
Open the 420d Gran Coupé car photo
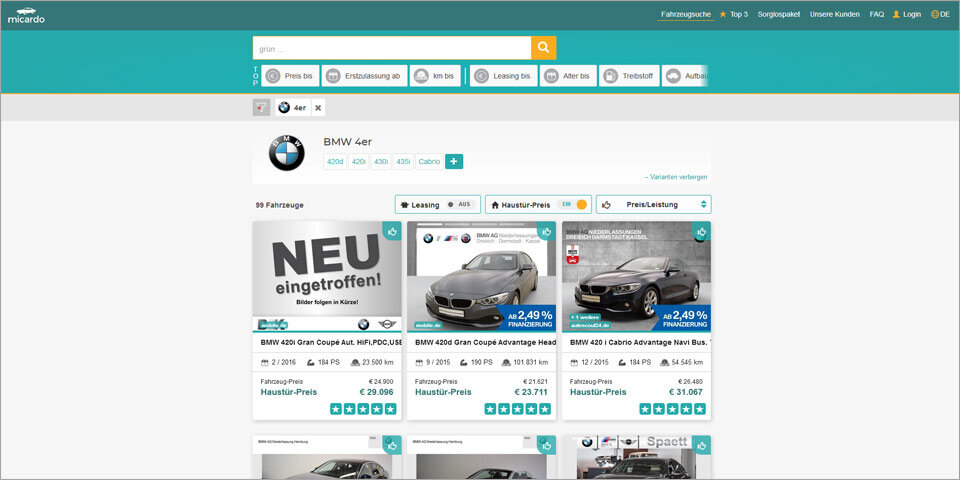click(482, 277)
